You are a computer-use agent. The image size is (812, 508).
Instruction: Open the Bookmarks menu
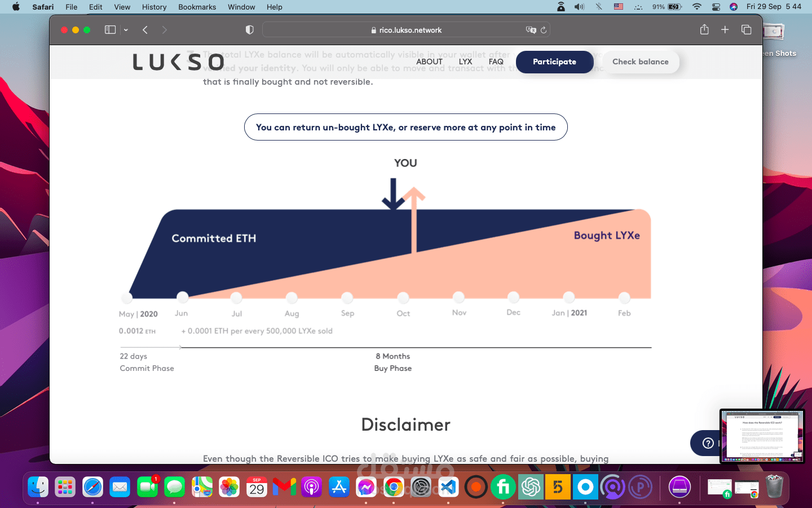click(x=197, y=7)
